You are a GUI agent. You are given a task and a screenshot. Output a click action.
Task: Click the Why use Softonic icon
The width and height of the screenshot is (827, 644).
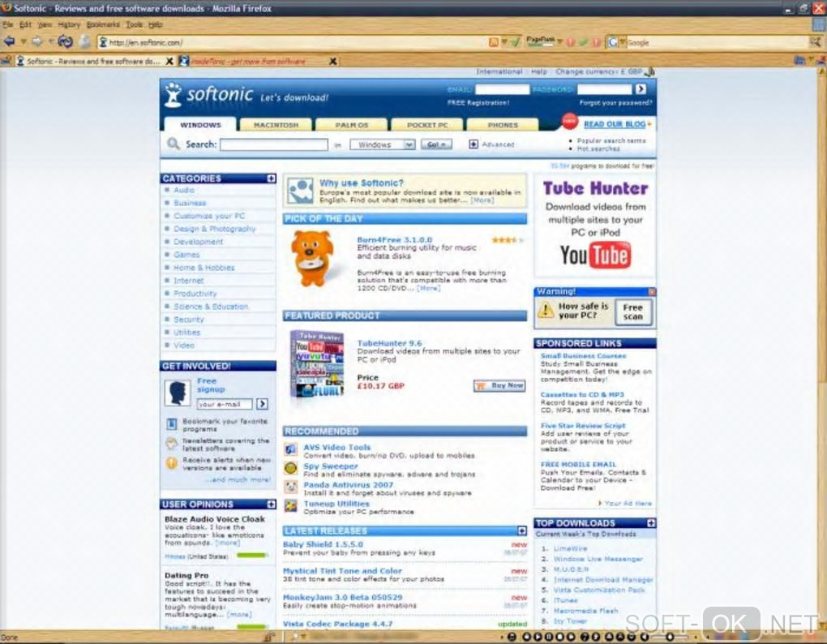click(301, 191)
